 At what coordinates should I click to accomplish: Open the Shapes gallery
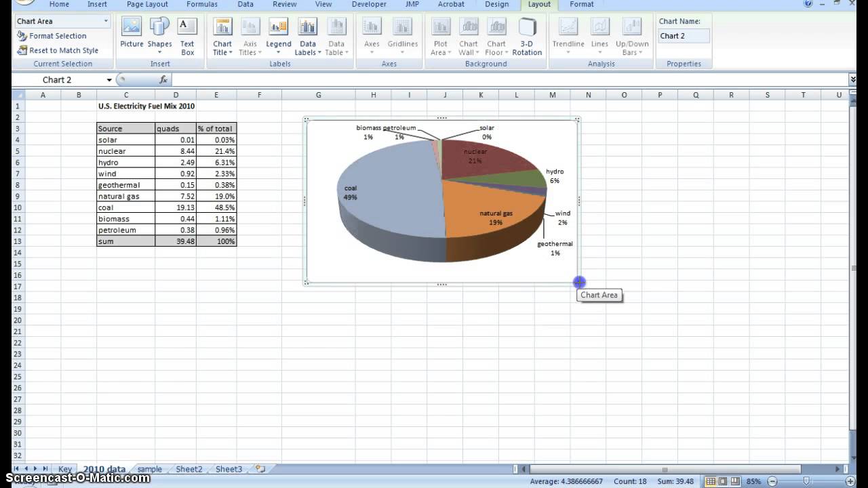click(x=159, y=37)
